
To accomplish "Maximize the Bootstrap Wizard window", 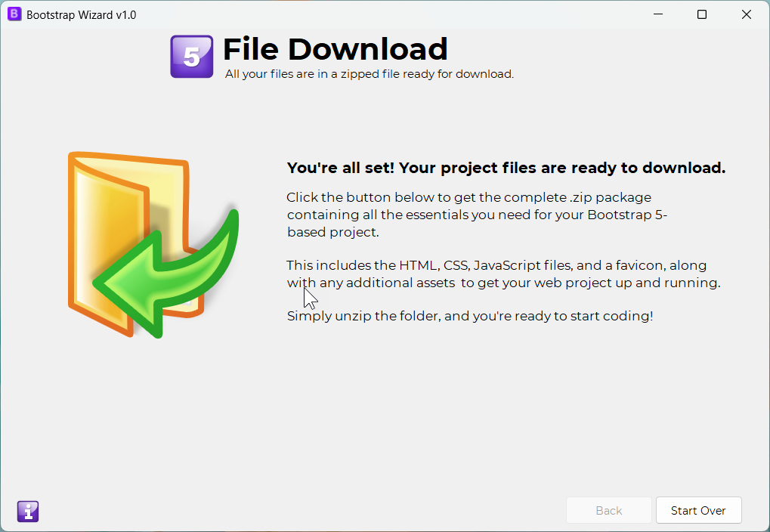I will click(x=702, y=14).
